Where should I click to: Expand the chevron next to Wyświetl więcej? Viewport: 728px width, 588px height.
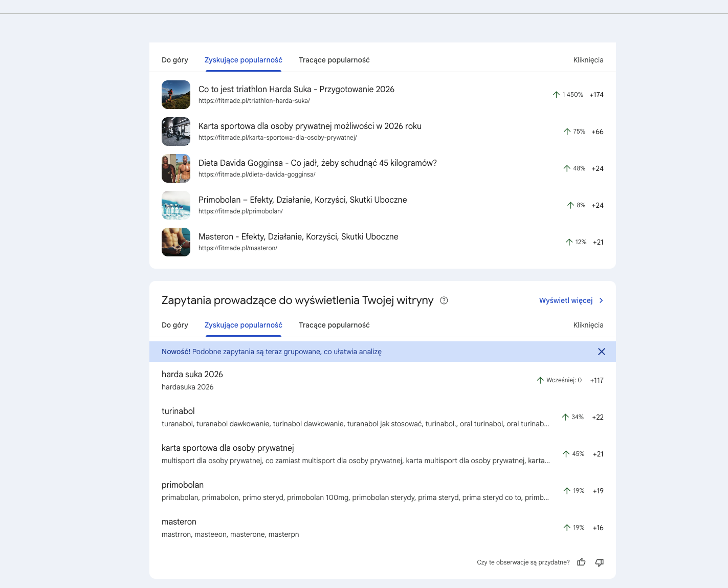click(601, 300)
